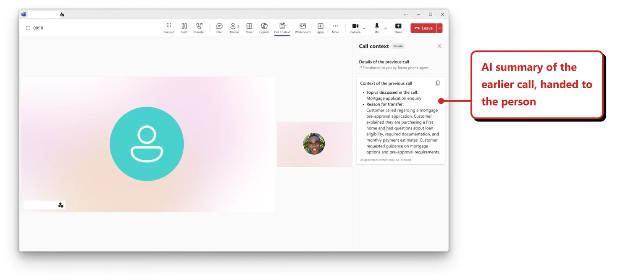This screenshot has width=644, height=280.
Task: Select the participant photo thumbnail
Action: 314,144
